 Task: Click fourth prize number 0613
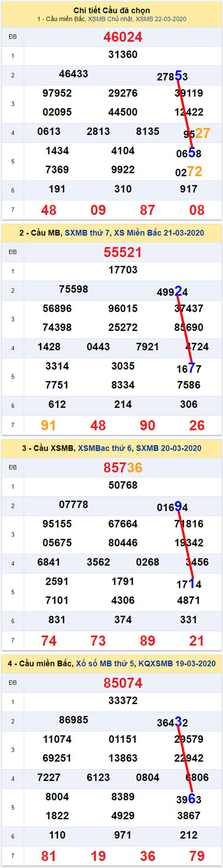(49, 131)
